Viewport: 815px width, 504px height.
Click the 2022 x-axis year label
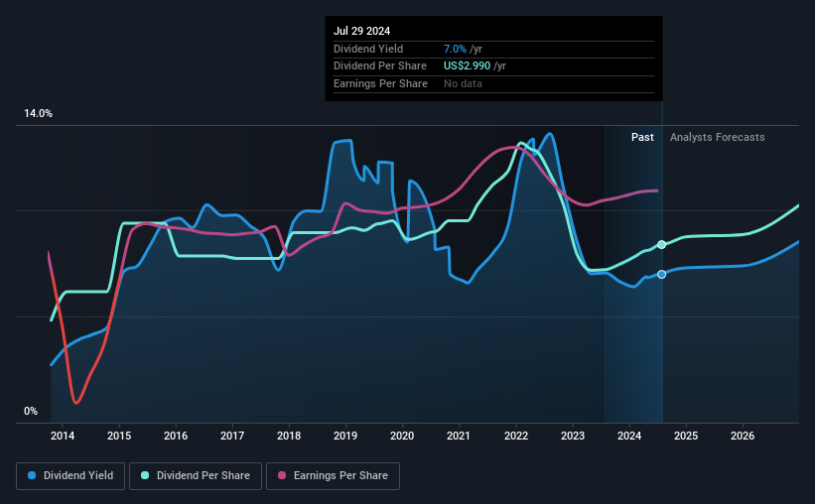pos(516,436)
